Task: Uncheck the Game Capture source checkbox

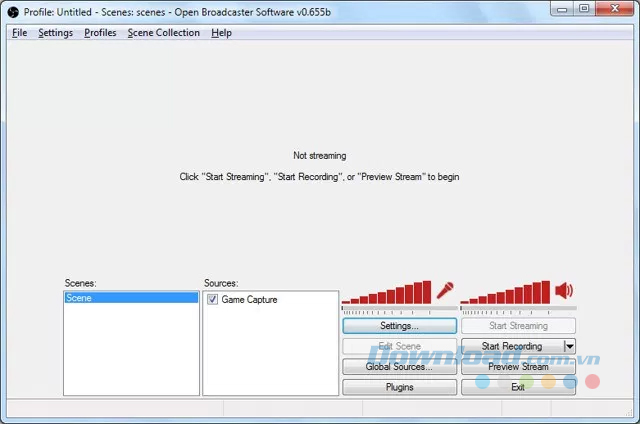Action: point(212,299)
